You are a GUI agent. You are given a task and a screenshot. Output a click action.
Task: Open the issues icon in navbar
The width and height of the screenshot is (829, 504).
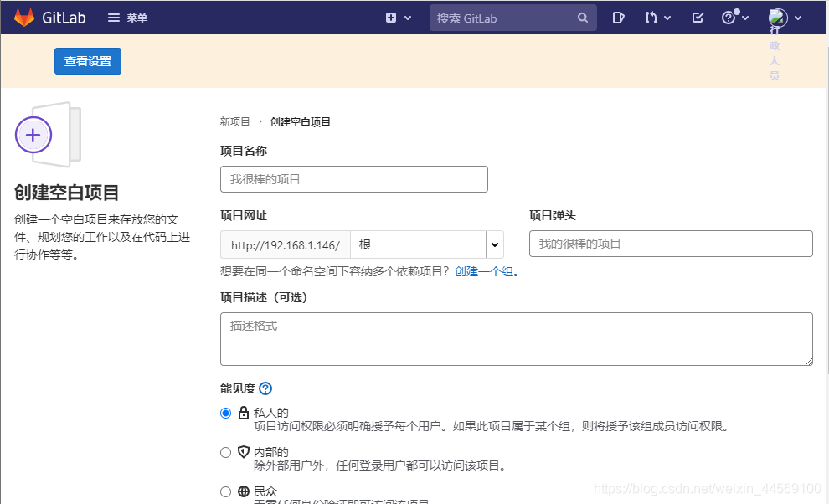coord(618,18)
